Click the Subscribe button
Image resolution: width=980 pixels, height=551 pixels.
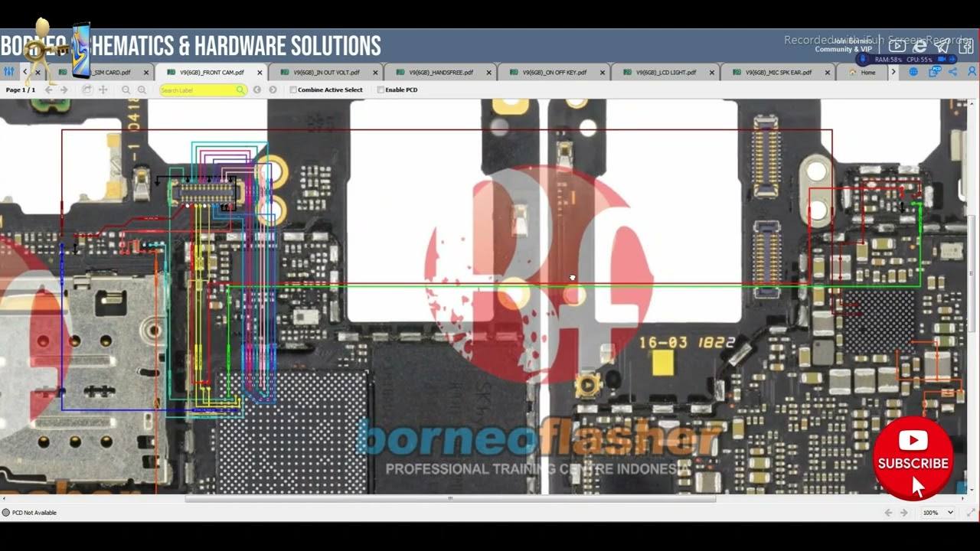(913, 458)
